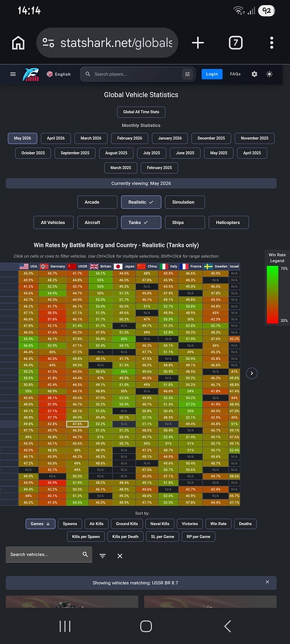Tap the statshark.net address bar
The image size is (290, 644).
pyautogui.click(x=107, y=43)
